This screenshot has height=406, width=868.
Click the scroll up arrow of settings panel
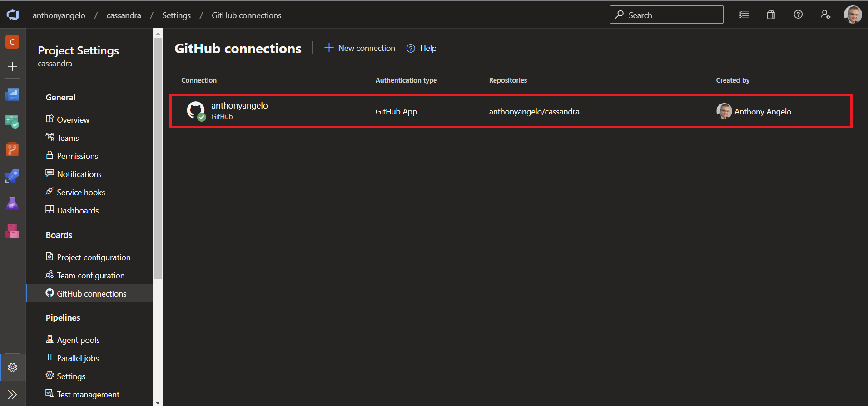coord(158,33)
